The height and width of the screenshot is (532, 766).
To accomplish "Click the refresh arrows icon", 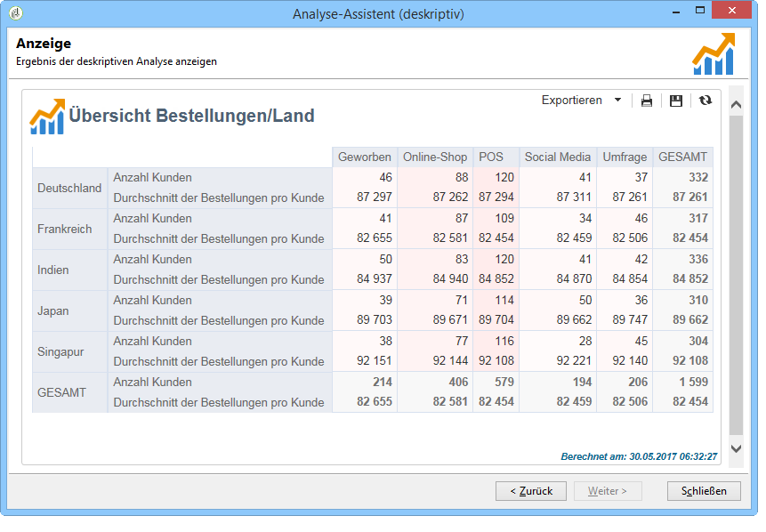I will (x=705, y=101).
